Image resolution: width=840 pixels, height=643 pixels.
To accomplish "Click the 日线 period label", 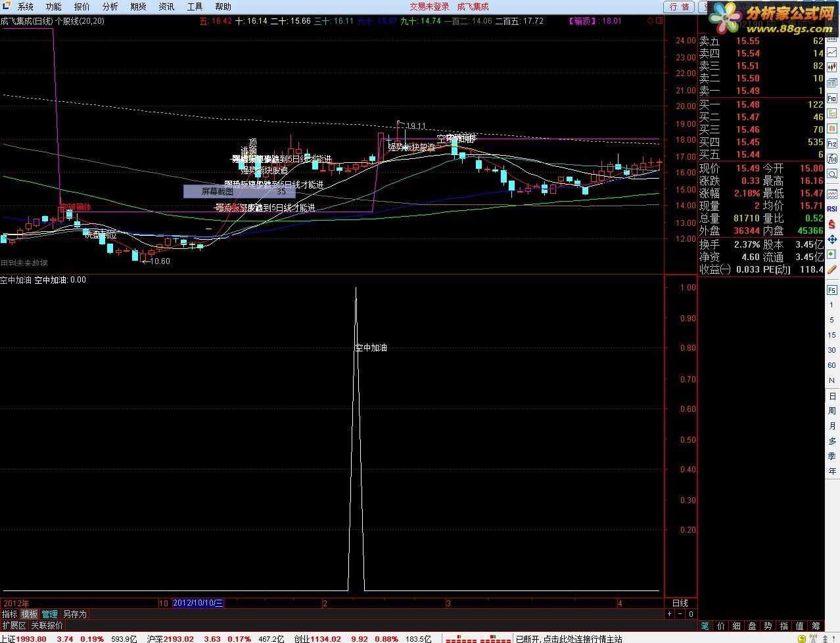I will (680, 602).
